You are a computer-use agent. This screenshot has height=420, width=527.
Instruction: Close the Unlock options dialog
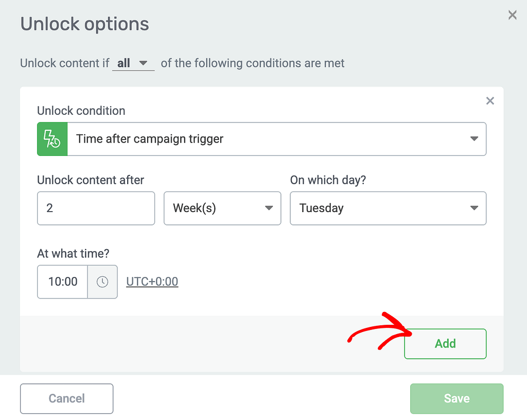512,15
